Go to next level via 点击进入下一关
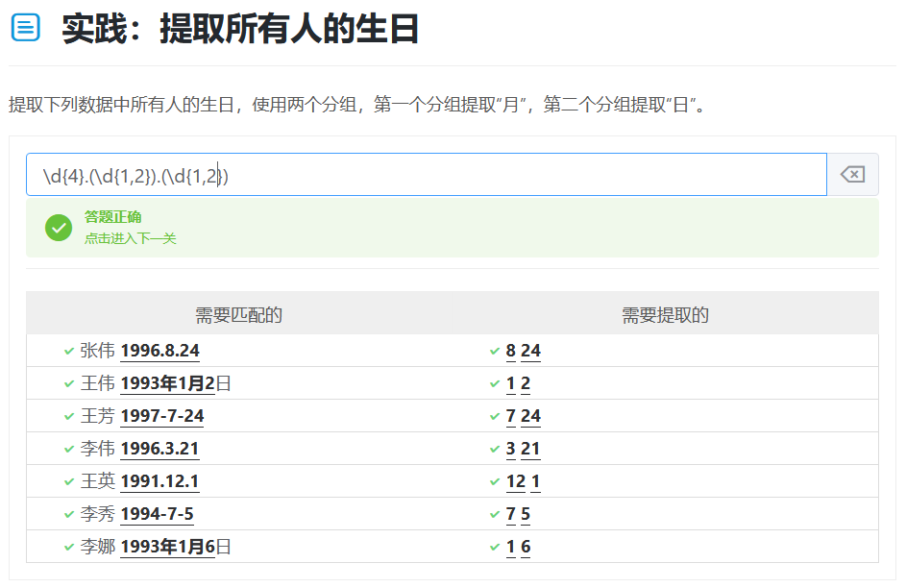 click(x=130, y=238)
